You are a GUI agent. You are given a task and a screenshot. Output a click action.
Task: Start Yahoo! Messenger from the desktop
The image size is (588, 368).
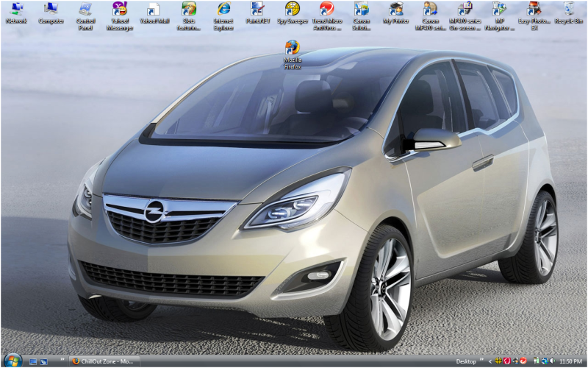tap(120, 10)
